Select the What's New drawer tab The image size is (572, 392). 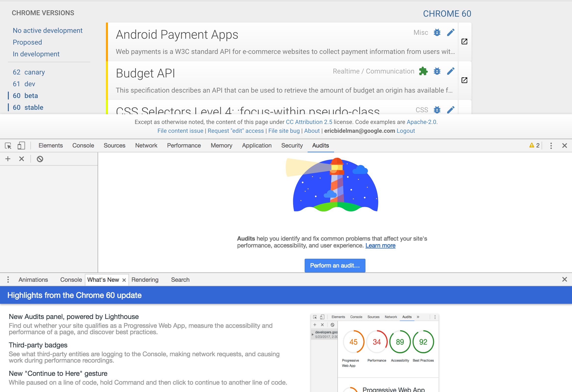point(103,280)
